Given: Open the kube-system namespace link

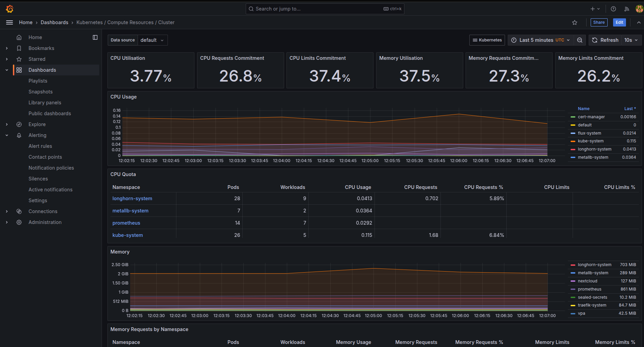Looking at the screenshot, I should (127, 235).
